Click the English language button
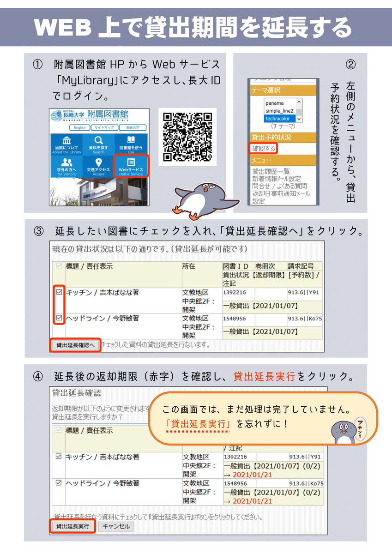 tap(79, 127)
